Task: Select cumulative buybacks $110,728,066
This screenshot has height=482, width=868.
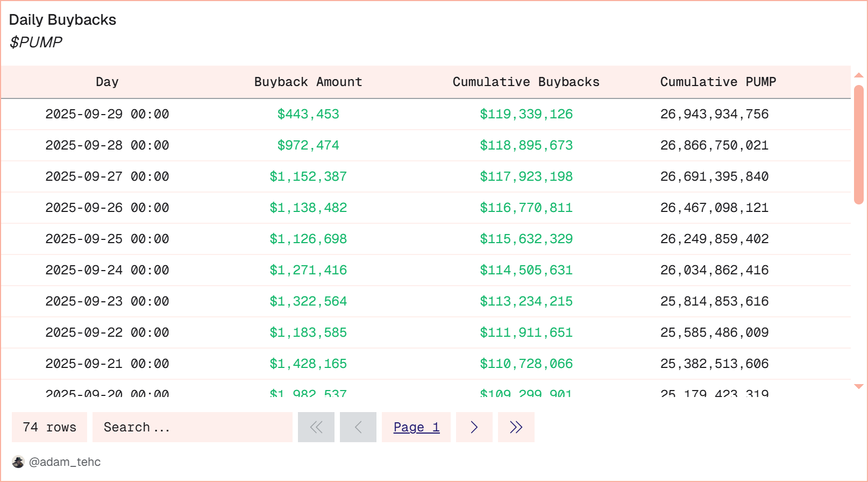Action: click(x=526, y=364)
